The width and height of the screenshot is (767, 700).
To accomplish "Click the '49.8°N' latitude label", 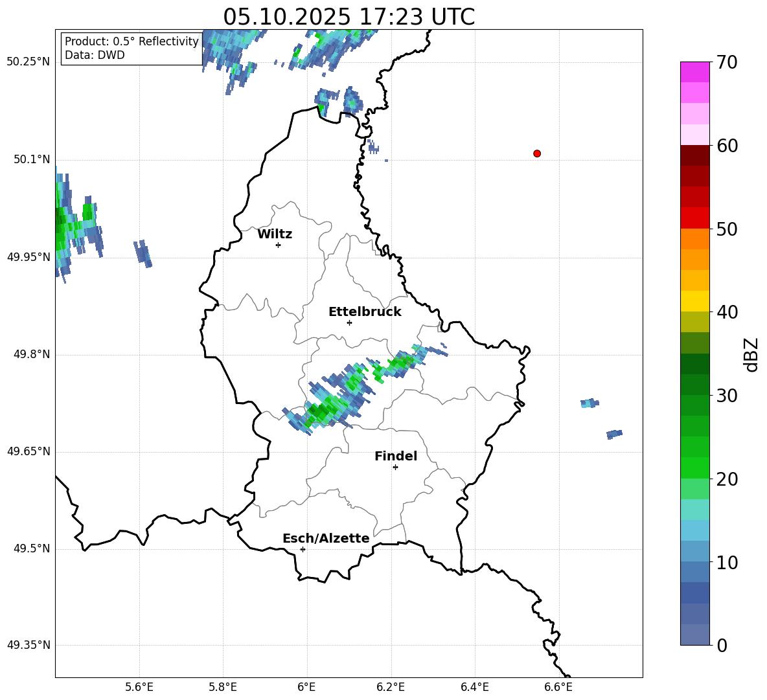I will [32, 354].
